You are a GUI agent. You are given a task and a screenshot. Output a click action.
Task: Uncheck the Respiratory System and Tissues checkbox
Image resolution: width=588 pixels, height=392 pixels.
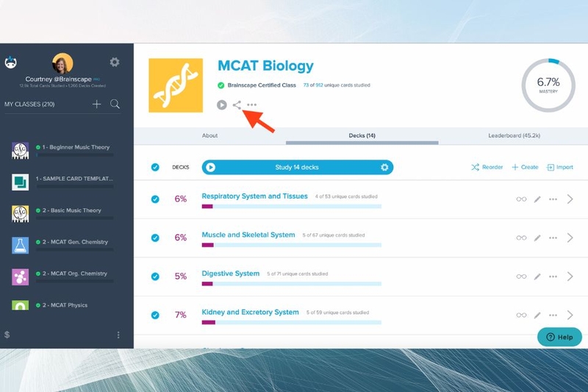[x=155, y=199]
